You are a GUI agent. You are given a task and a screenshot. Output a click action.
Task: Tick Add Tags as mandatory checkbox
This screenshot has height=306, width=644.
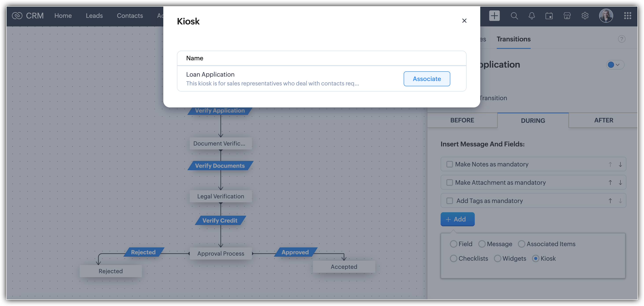[449, 201]
